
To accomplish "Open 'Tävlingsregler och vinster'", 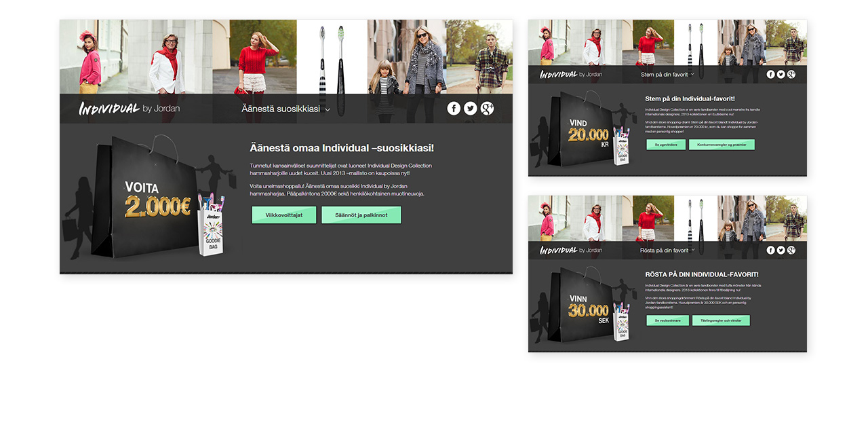I will pyautogui.click(x=721, y=320).
